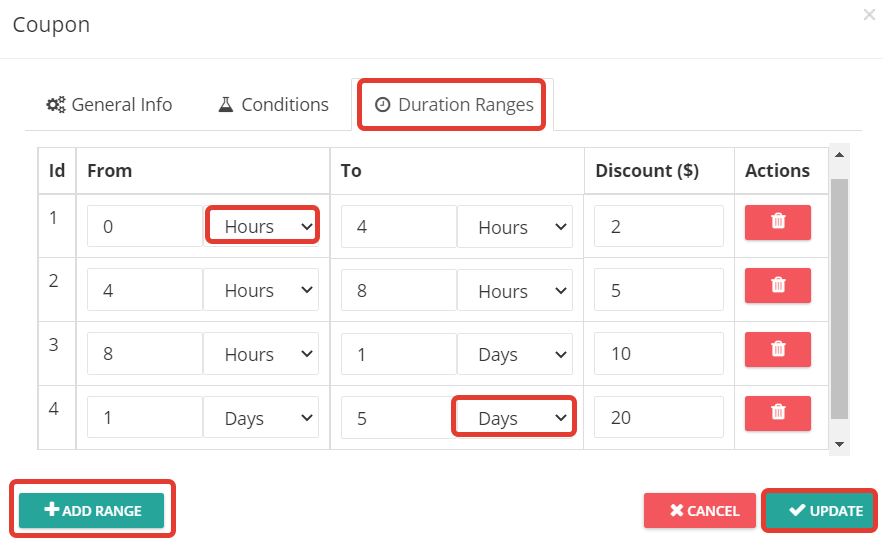Image resolution: width=883 pixels, height=543 pixels.
Task: Click the table scrollbar down arrow
Action: [840, 444]
